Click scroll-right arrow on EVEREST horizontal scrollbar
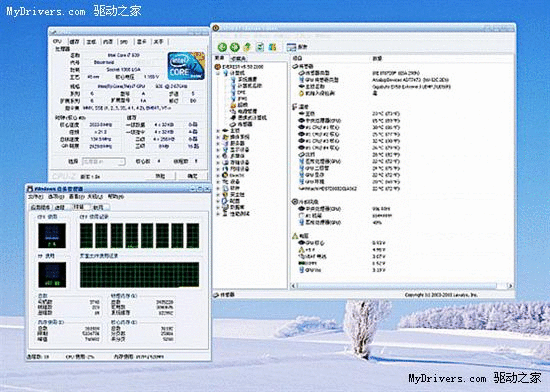Screen dimensions: 550x392 510,286
